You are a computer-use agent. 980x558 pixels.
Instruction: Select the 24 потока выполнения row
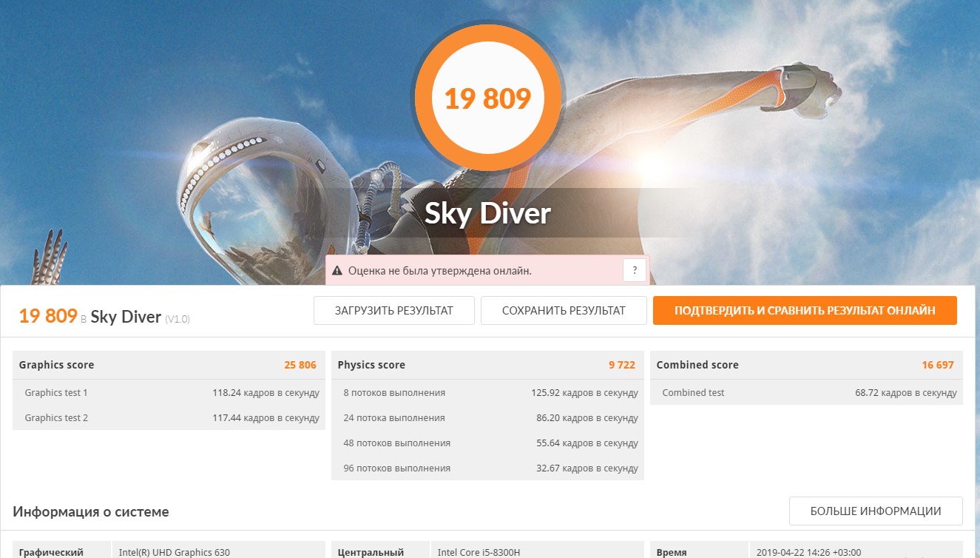(487, 417)
